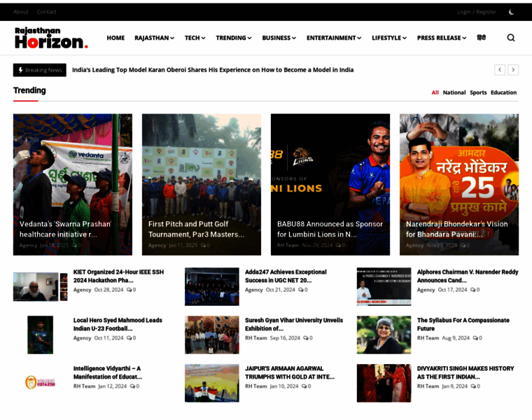Click Compassionate Future woman portrait thumbnail
Screen dimensions: 532x420
pos(384,335)
